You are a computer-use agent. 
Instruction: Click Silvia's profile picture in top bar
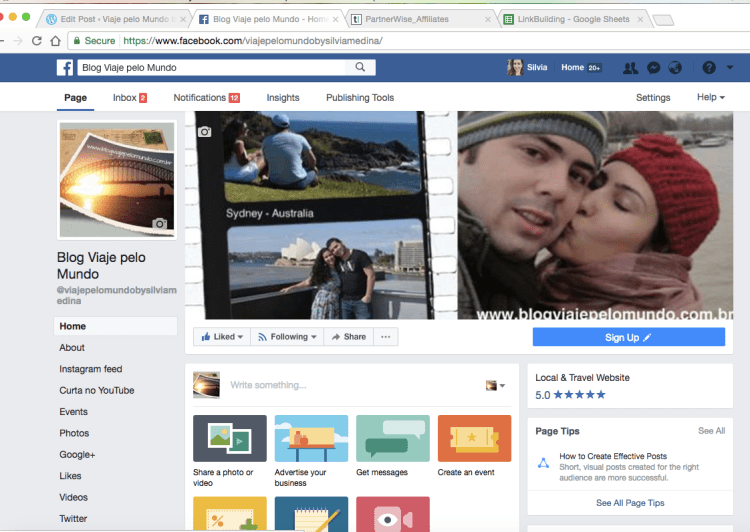tap(515, 67)
